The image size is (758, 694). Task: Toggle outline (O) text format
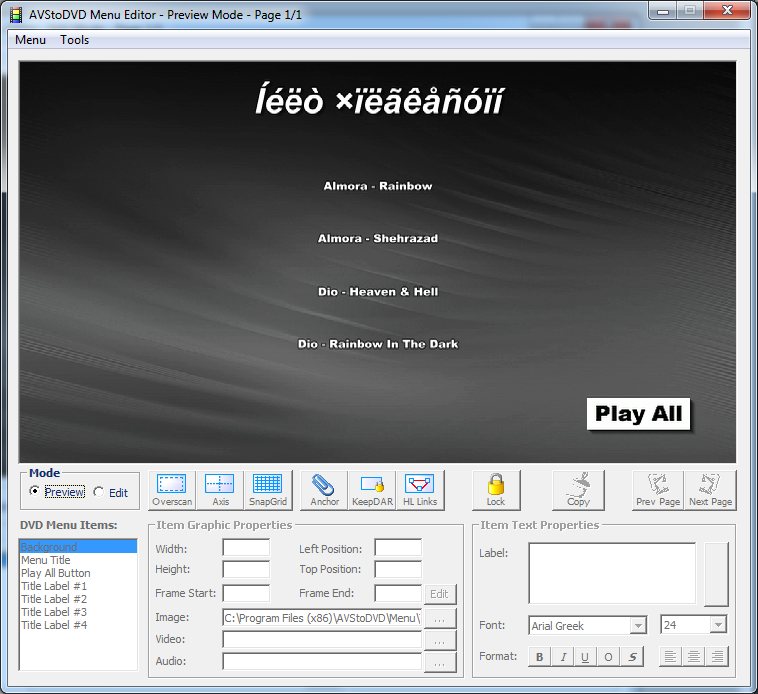608,657
